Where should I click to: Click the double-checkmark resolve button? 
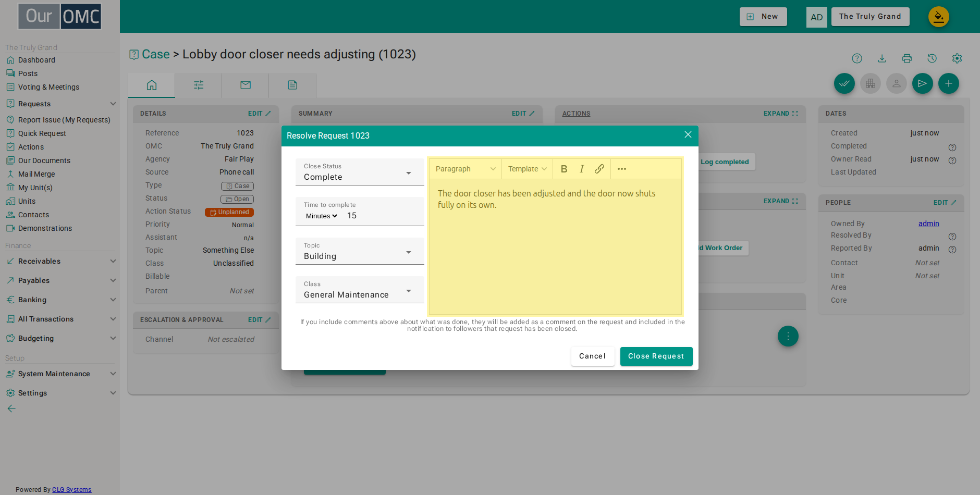pyautogui.click(x=844, y=83)
